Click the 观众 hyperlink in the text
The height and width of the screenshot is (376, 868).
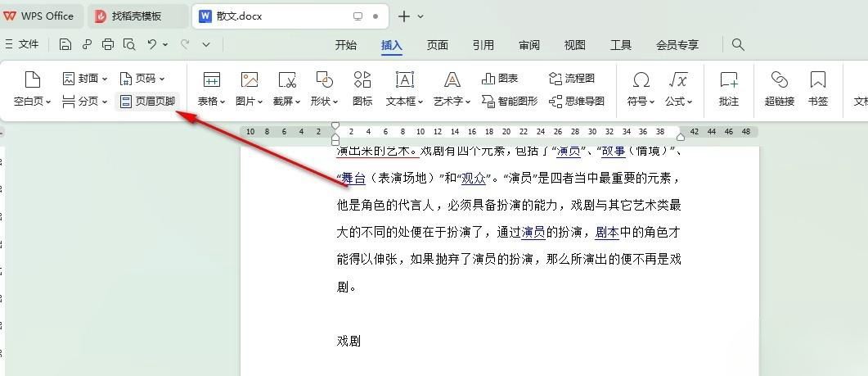pos(474,178)
